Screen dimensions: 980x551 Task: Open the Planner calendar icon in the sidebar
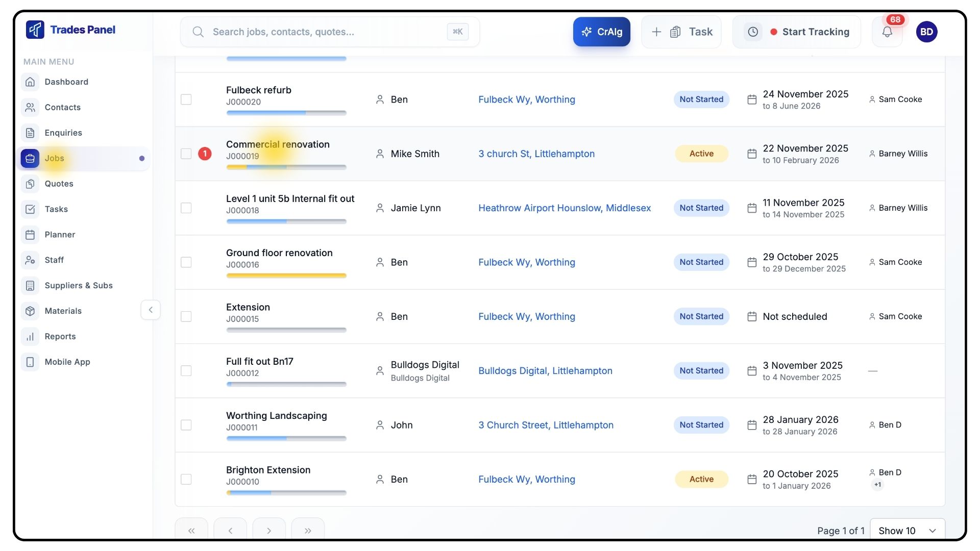coord(30,235)
